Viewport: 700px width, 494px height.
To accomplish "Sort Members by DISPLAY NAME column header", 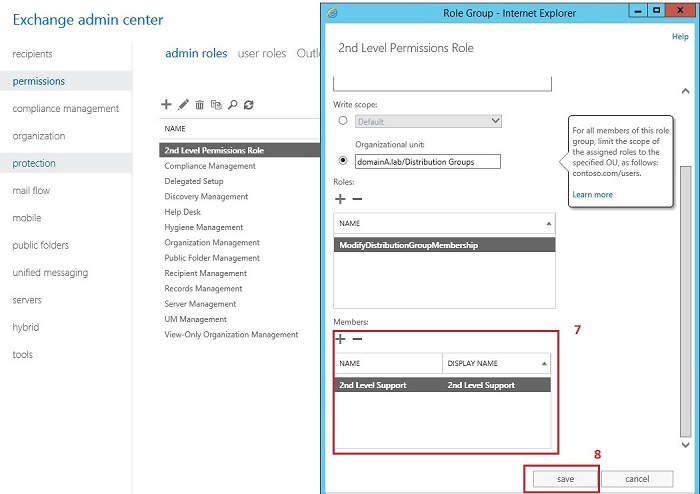I will coord(496,363).
